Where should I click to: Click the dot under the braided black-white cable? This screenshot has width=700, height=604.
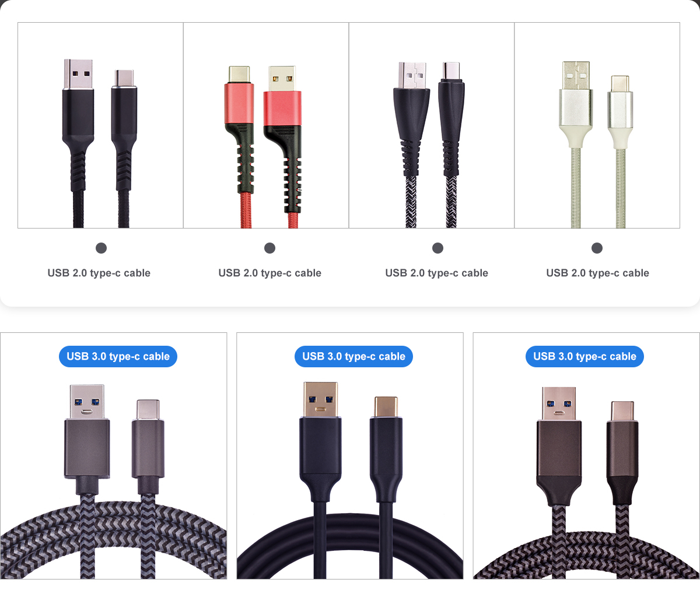437,248
